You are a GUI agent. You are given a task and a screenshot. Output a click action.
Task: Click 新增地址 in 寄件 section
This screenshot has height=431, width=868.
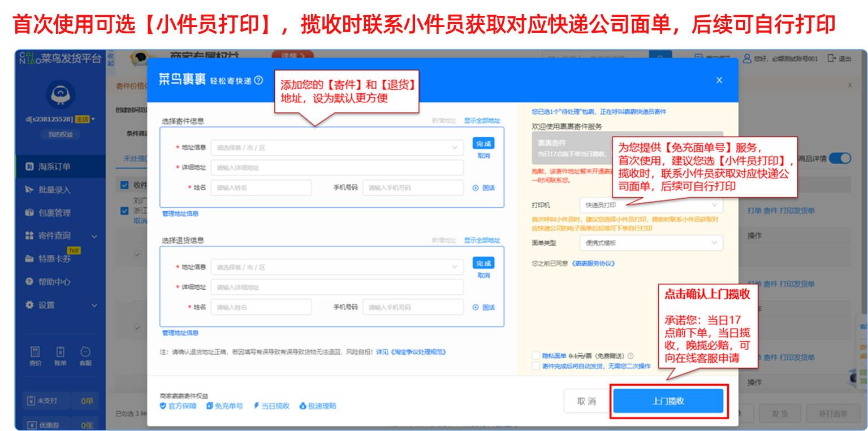[444, 120]
